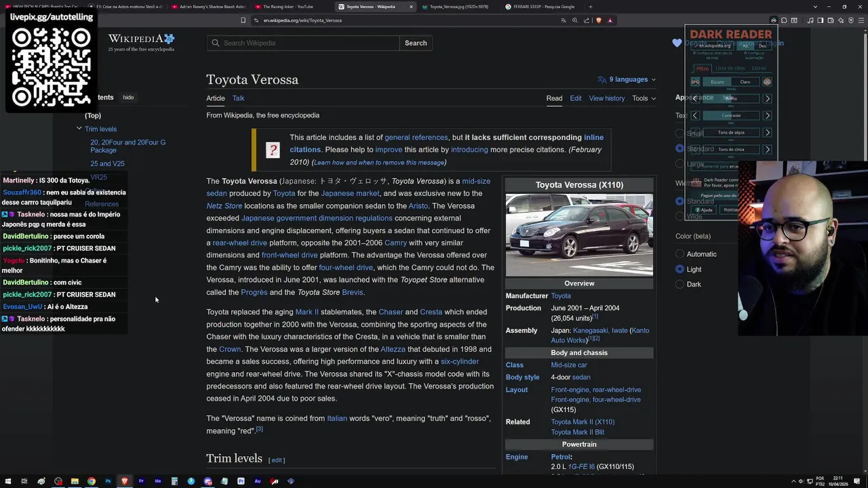Open the page translate icon in address bar
The image size is (868, 488).
coord(564,20)
